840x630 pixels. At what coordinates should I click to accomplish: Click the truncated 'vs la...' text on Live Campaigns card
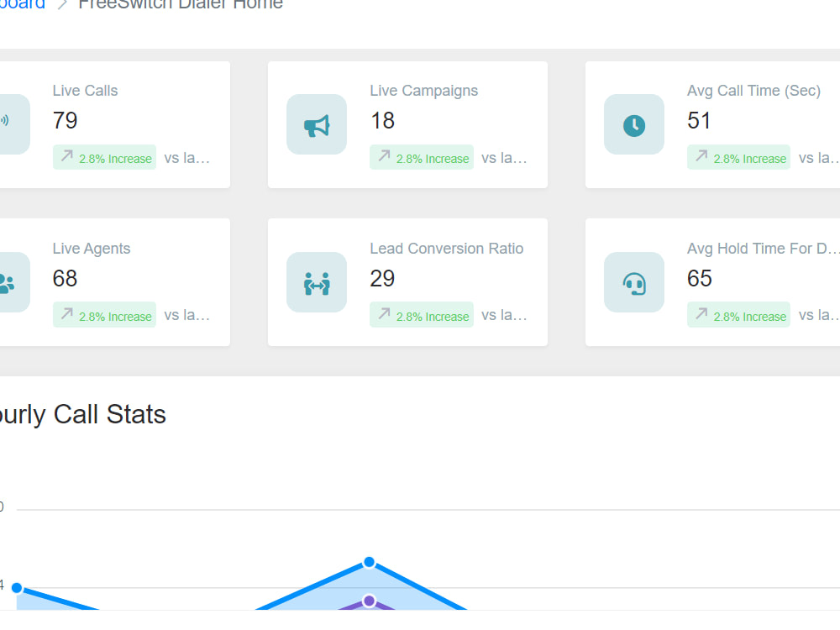[506, 158]
